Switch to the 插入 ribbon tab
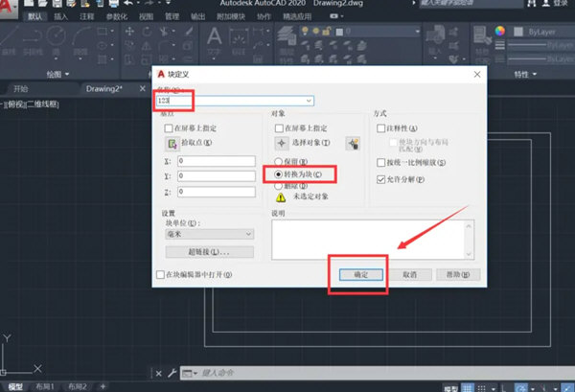 click(61, 16)
